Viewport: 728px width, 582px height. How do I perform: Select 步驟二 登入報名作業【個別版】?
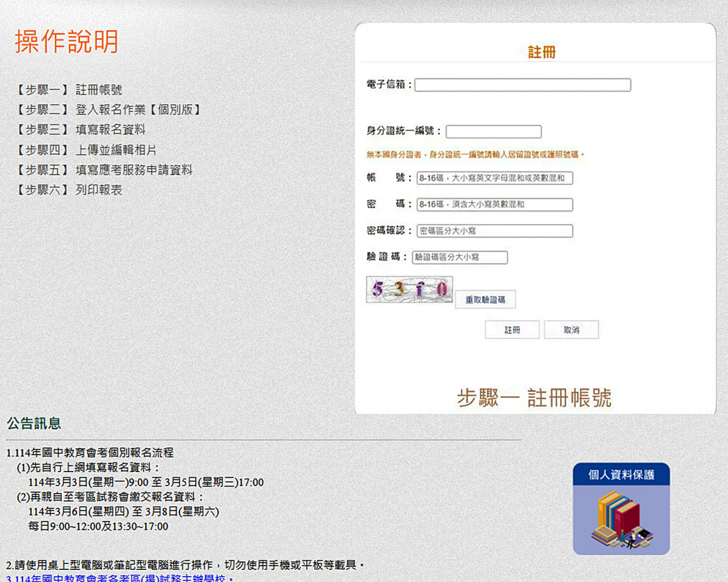(x=108, y=110)
